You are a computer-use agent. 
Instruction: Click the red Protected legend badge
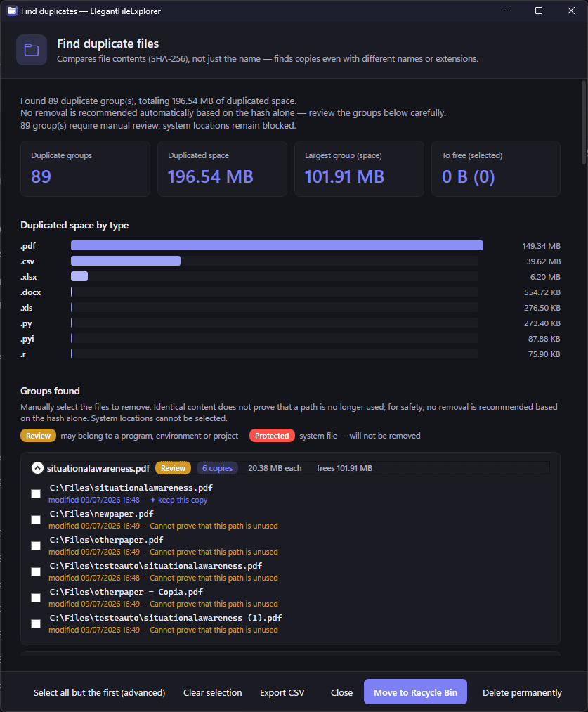[272, 436]
